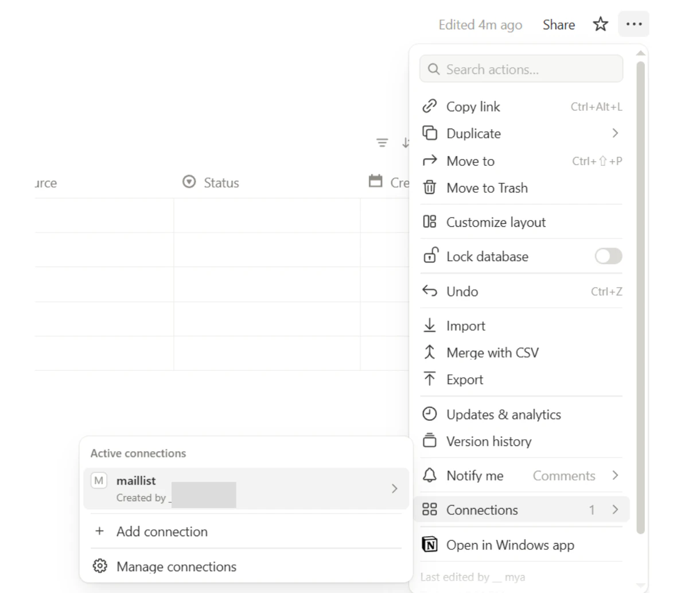Image resolution: width=700 pixels, height=593 pixels.
Task: Click the Connections grid icon
Action: [430, 509]
